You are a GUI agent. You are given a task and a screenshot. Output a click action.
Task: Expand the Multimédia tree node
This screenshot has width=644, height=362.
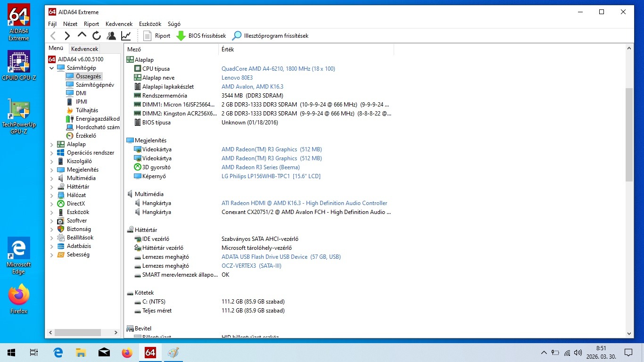pos(52,178)
